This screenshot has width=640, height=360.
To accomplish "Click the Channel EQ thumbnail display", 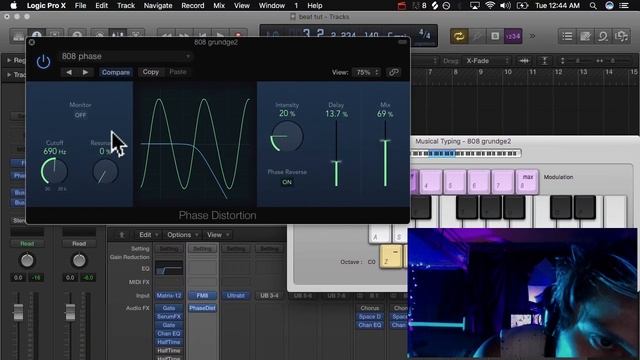I will click(x=169, y=269).
